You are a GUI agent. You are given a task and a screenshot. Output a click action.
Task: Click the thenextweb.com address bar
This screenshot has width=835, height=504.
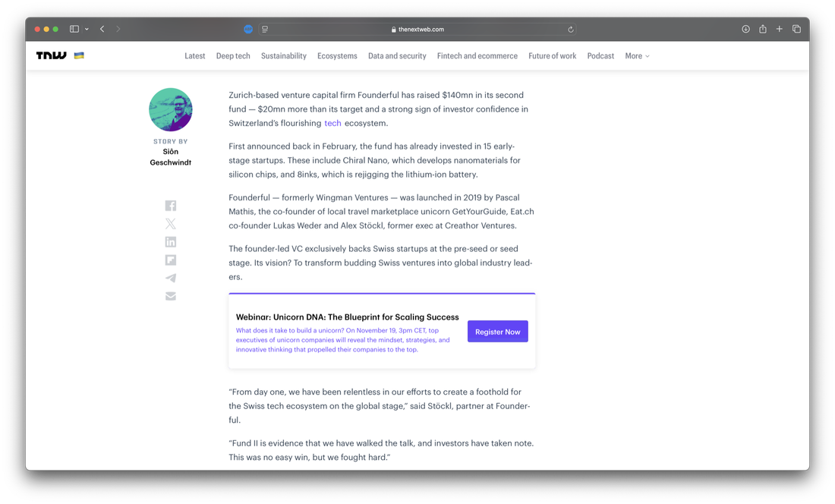417,30
